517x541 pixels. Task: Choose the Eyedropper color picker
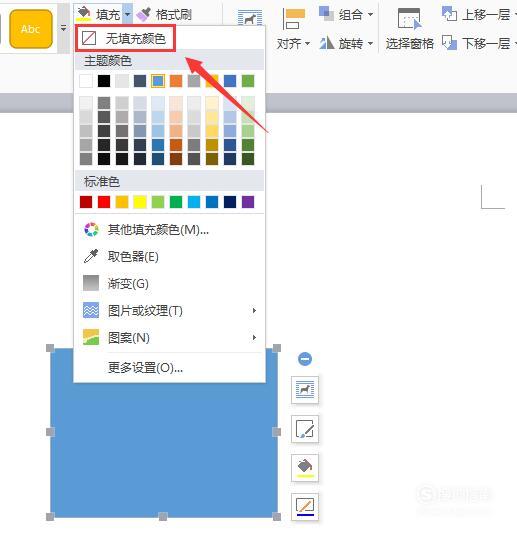coord(169,256)
